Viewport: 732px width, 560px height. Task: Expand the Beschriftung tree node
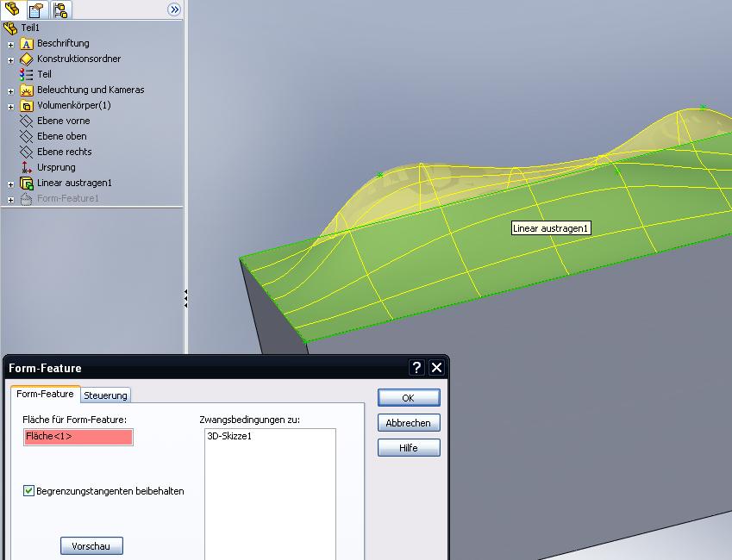click(10, 46)
